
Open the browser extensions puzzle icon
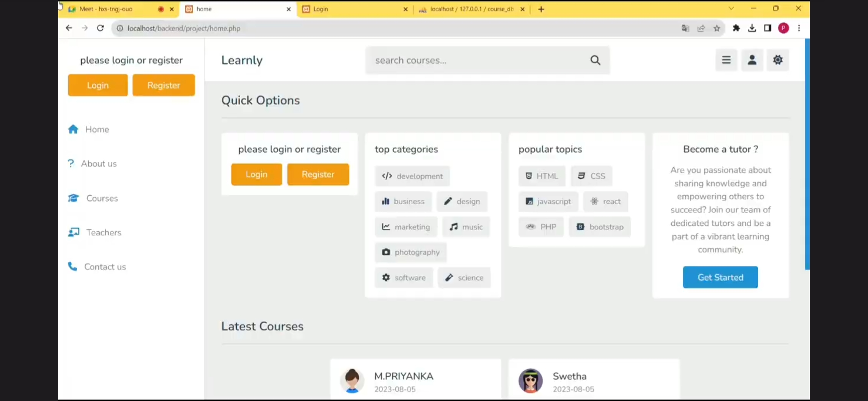click(x=736, y=28)
